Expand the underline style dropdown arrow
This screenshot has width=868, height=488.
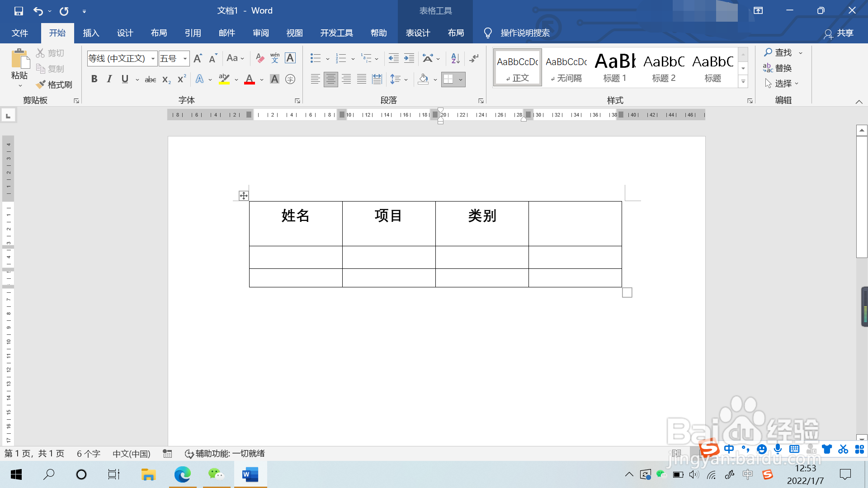[x=137, y=79]
